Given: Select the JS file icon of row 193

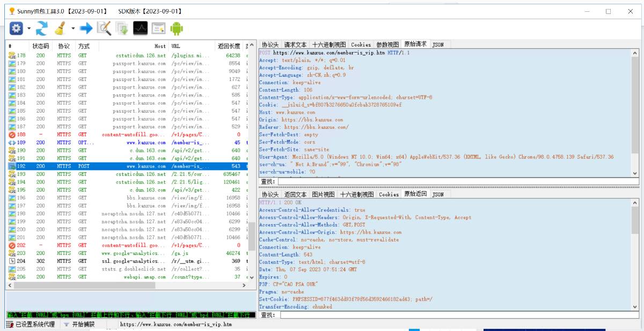Looking at the screenshot, I should click(x=12, y=174).
